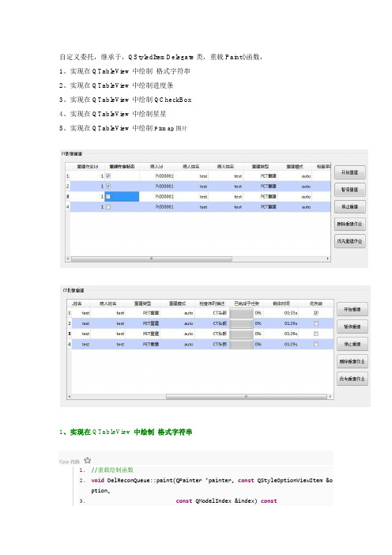Click list item 3 中绘制QCheckBox

125,100
